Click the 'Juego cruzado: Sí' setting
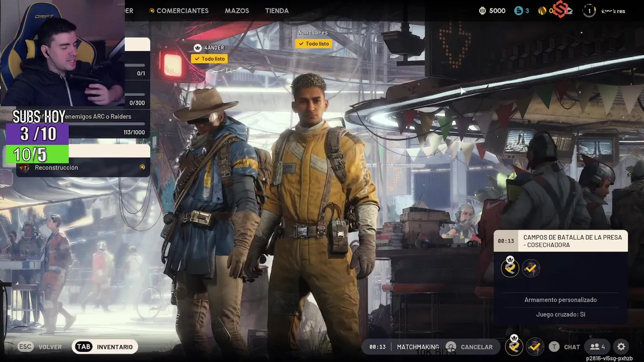 pyautogui.click(x=560, y=314)
